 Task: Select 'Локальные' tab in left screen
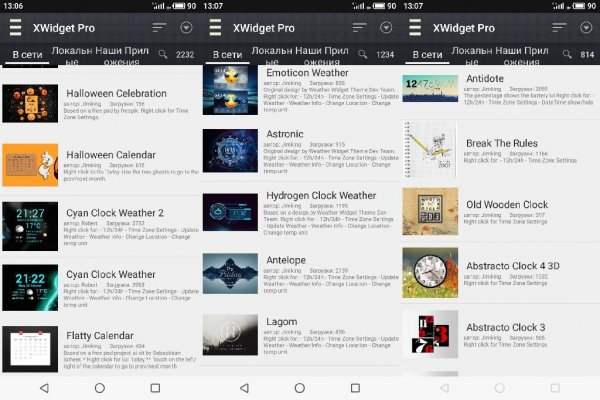click(72, 56)
